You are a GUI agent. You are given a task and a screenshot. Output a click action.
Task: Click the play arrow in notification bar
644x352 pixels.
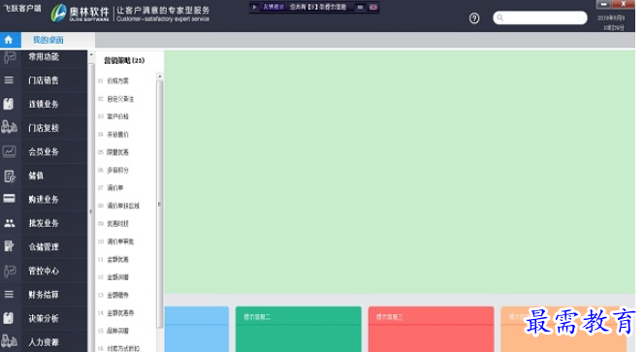[x=254, y=7]
